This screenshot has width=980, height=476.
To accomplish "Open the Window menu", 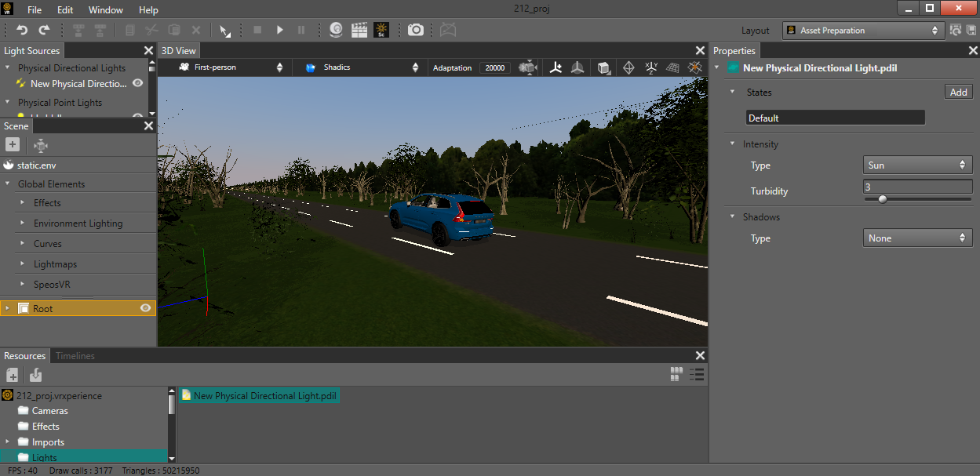I will (106, 10).
